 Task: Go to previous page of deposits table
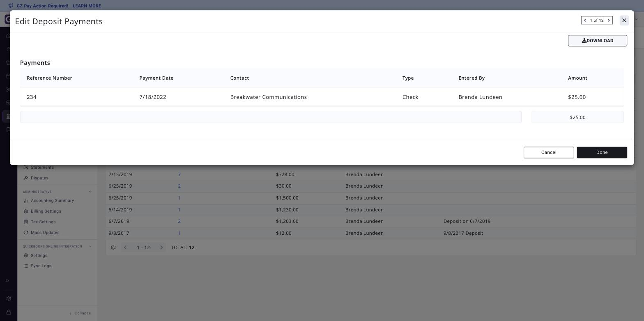125,248
